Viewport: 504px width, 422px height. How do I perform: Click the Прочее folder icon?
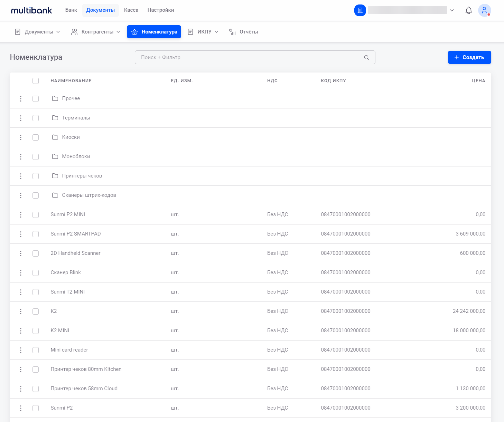point(55,98)
